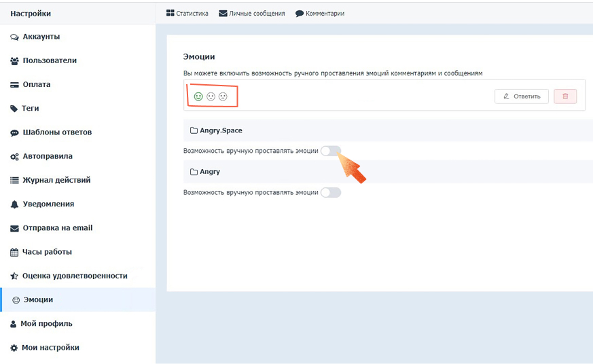Click the Оценка удовлетворенности star icon
Viewport: 593px width, 364px height.
tap(14, 276)
